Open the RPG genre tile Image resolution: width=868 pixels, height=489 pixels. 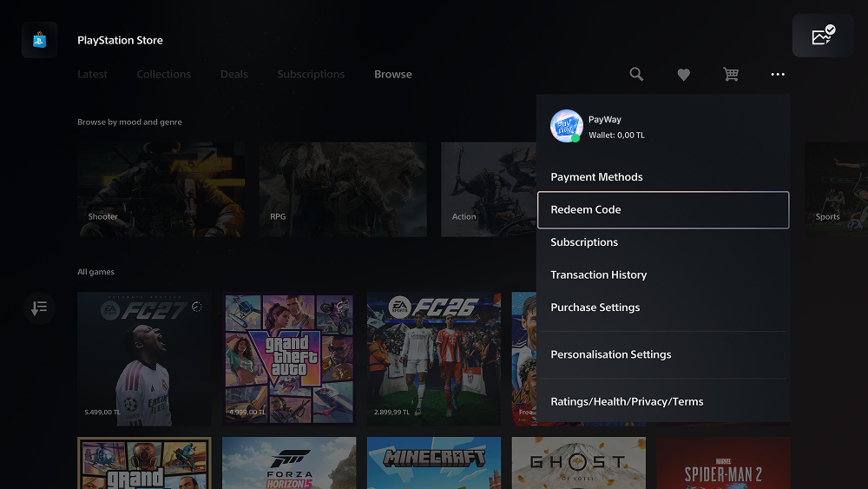pyautogui.click(x=343, y=189)
